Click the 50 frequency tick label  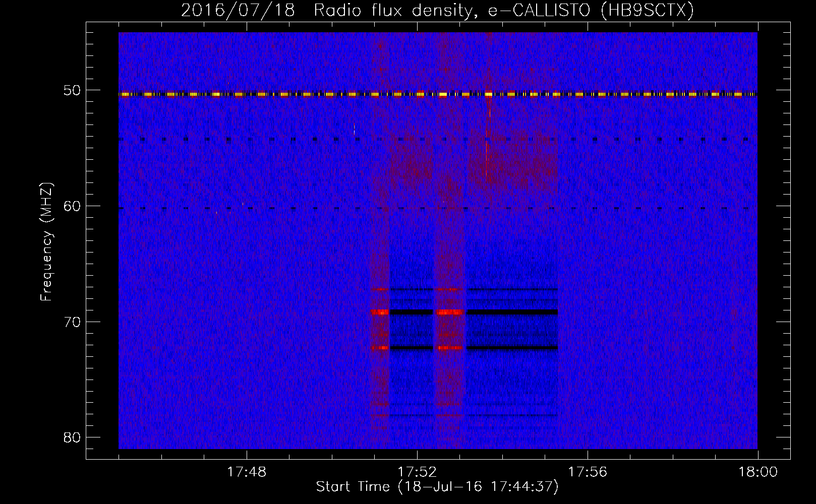(x=72, y=91)
